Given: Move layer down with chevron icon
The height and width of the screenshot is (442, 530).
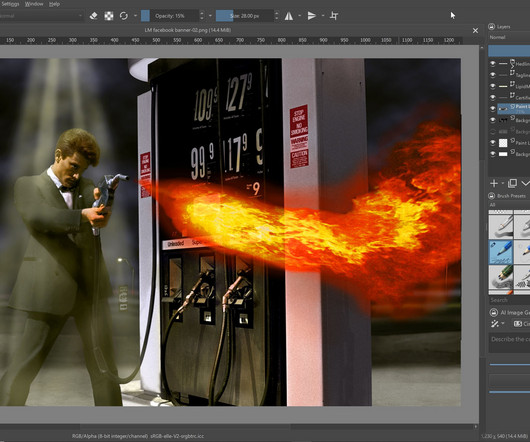Looking at the screenshot, I should coord(525,183).
